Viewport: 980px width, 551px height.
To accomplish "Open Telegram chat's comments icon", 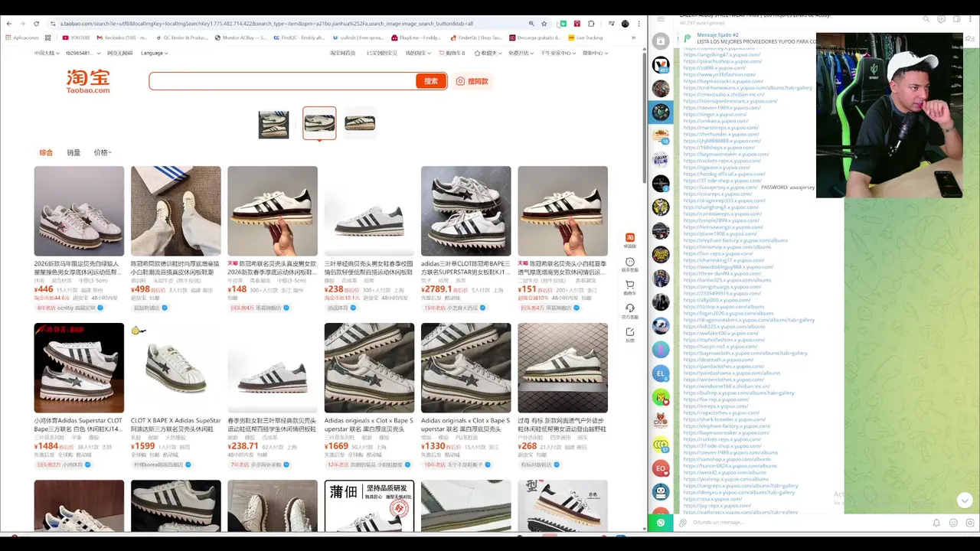I will [940, 18].
